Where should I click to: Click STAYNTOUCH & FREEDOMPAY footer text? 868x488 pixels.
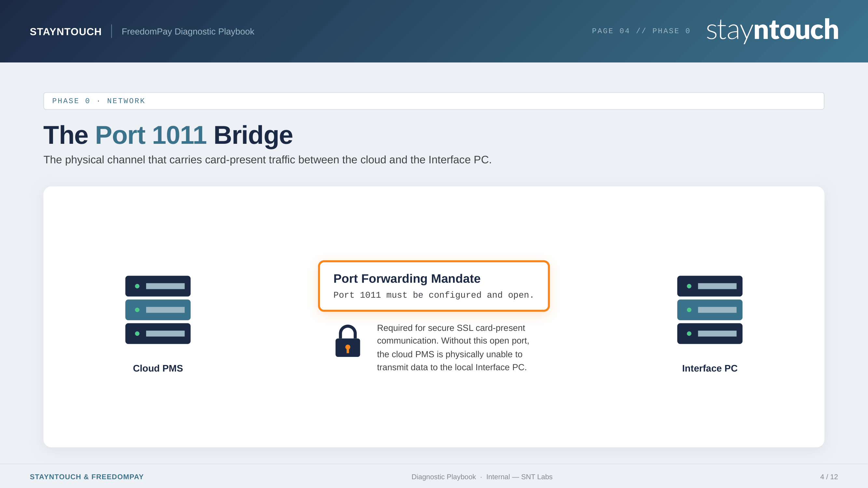point(87,477)
